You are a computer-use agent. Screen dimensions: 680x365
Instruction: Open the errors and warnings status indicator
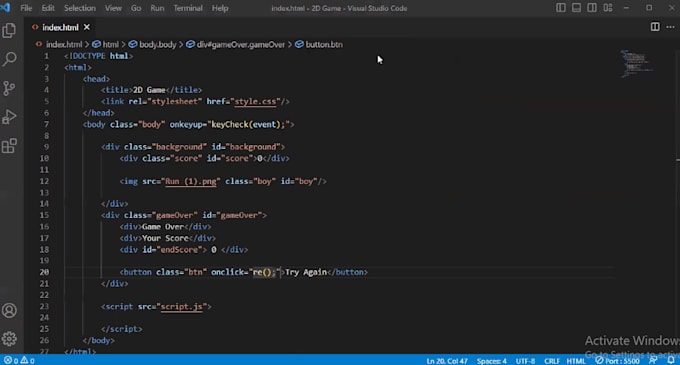click(19, 361)
